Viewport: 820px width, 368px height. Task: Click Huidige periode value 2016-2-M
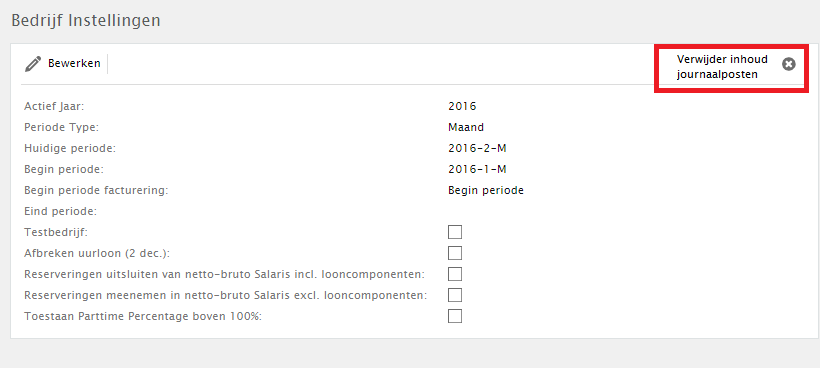tap(477, 148)
